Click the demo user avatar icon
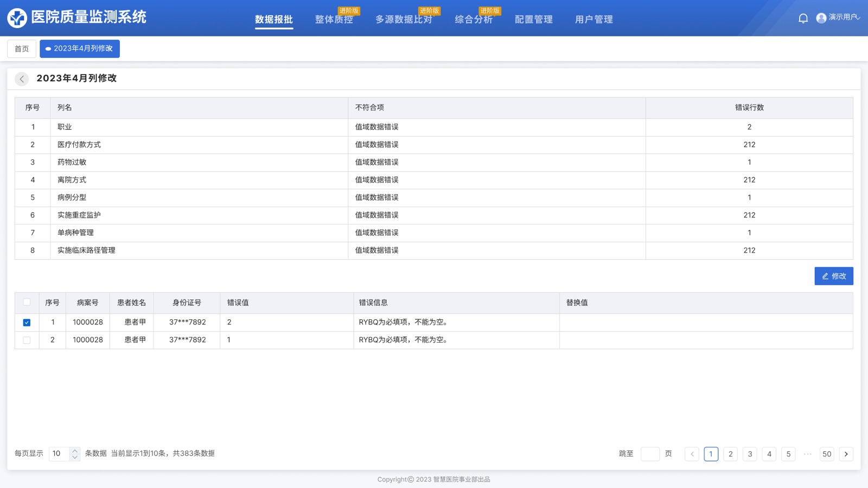The width and height of the screenshot is (868, 488). 821,18
